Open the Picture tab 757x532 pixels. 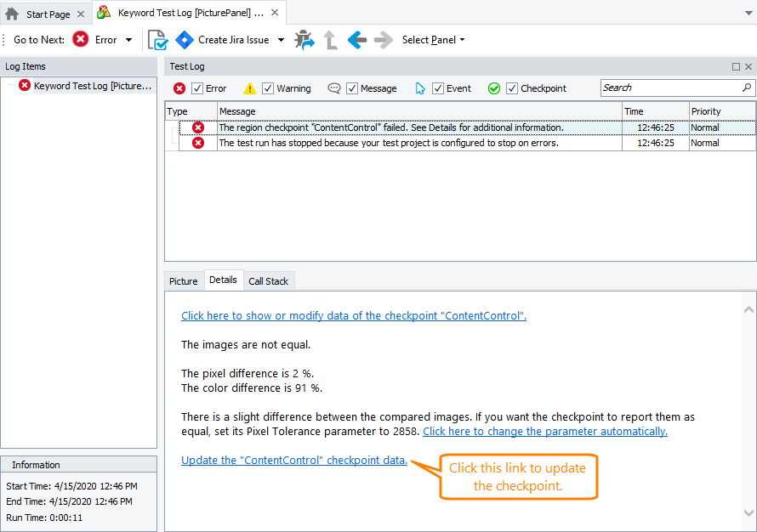[183, 280]
